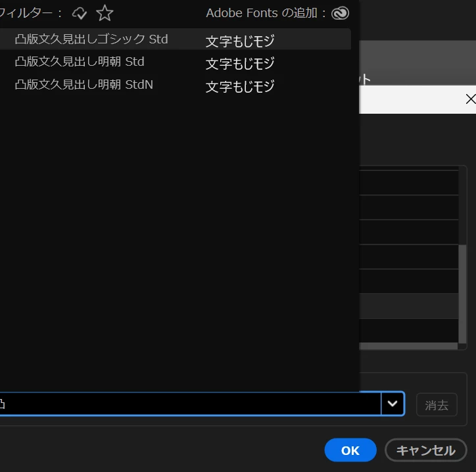Click sample text for 凸版文久見出し明朝 Std
The height and width of the screenshot is (472, 476).
240,64
